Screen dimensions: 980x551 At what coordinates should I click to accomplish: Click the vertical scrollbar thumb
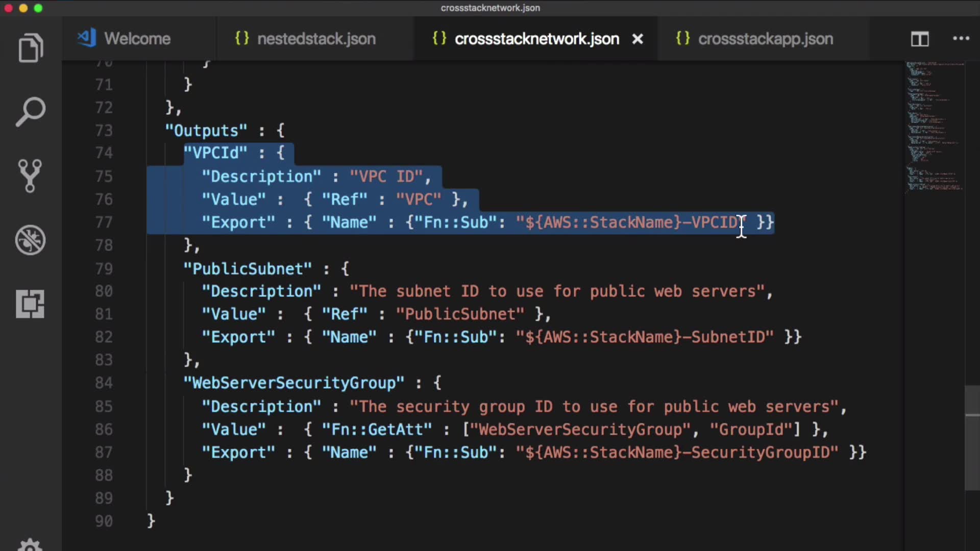(x=972, y=439)
